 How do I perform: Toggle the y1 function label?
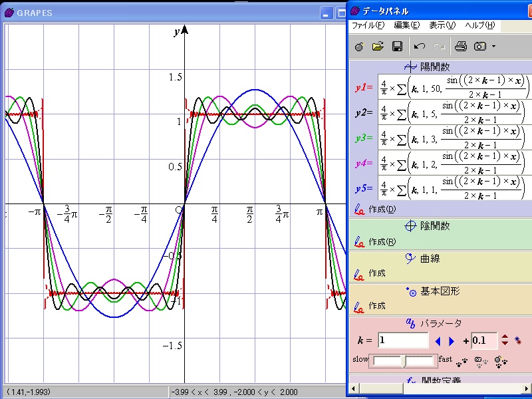click(x=364, y=87)
